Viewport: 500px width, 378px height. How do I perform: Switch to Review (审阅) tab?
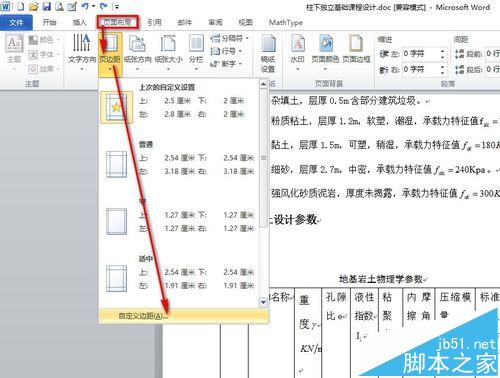pos(215,22)
